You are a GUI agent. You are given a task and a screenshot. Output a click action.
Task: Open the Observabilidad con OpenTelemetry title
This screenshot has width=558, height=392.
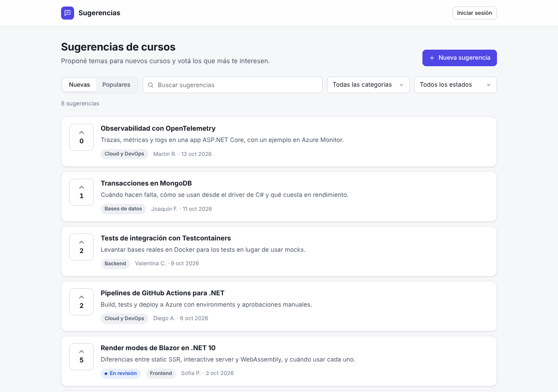158,128
